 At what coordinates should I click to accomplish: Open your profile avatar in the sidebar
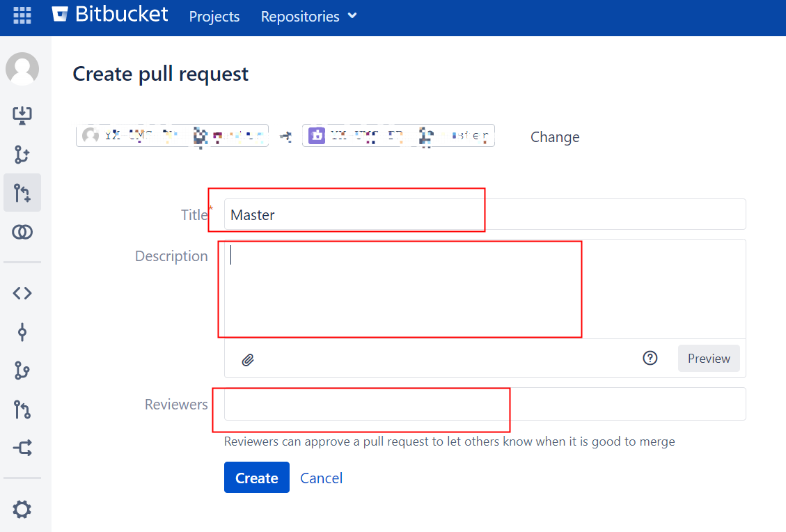tap(22, 69)
